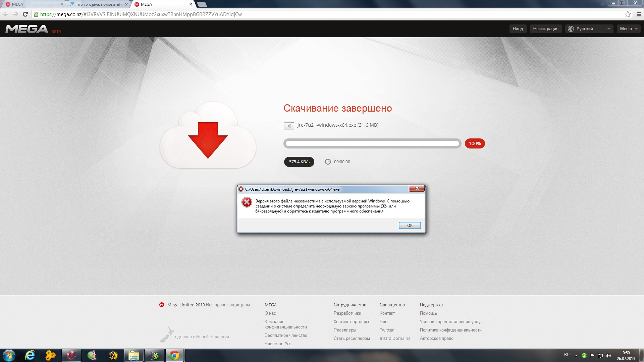This screenshot has width=644, height=362.
Task: Expand the Русский language dropdown
Action: point(589,29)
